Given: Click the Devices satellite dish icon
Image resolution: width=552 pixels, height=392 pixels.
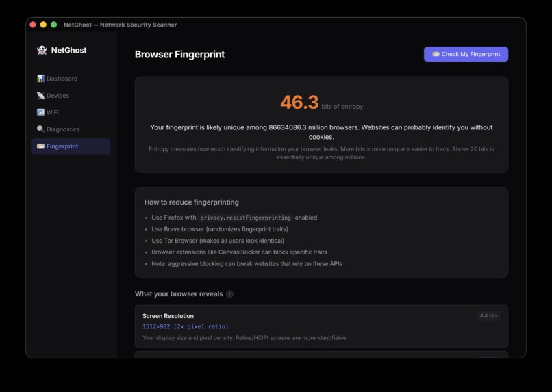Looking at the screenshot, I should click(x=40, y=95).
